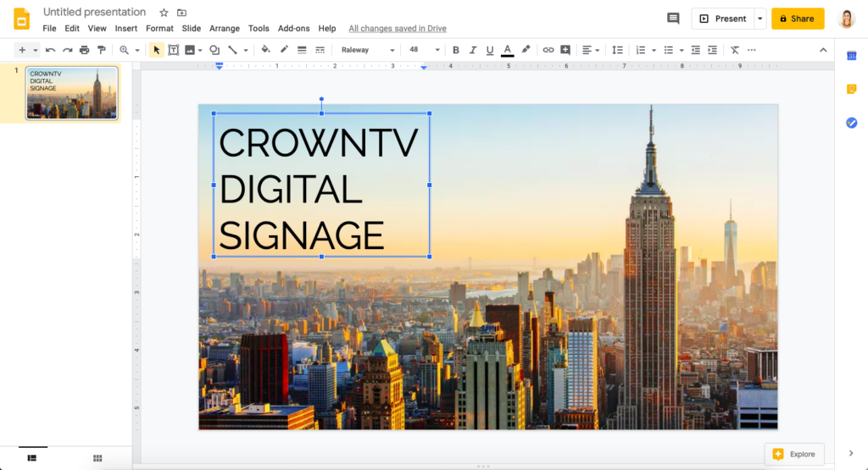Click the Zoom magnifier icon

124,50
